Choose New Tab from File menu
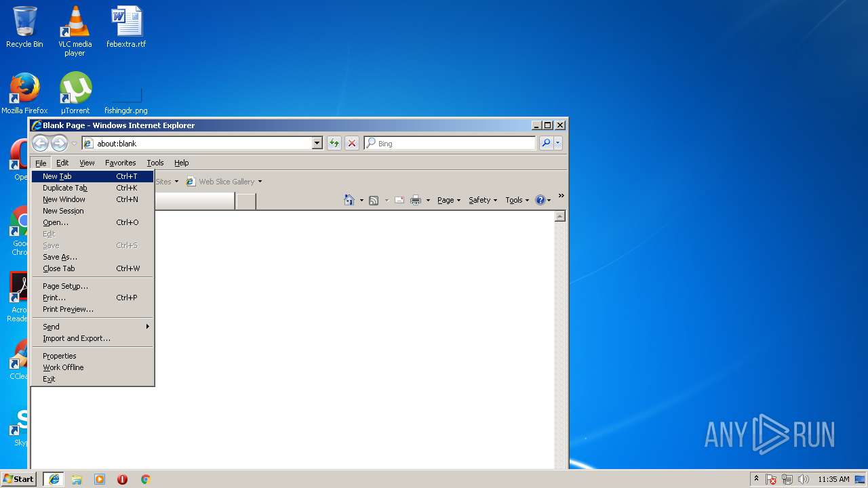 (x=92, y=176)
